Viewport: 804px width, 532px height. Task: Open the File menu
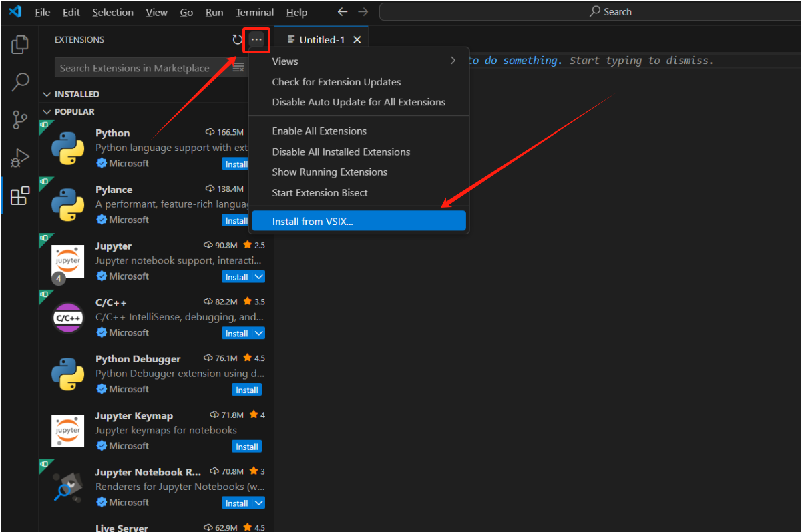(42, 13)
